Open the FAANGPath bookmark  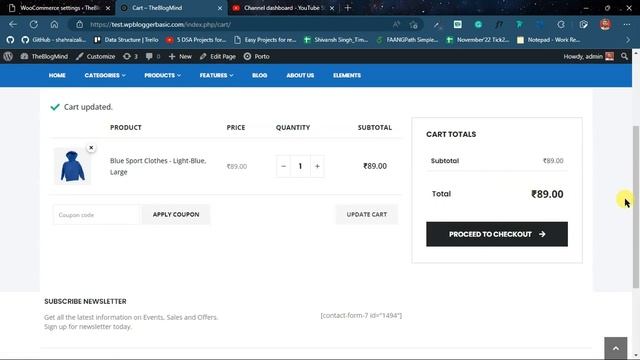(408, 40)
